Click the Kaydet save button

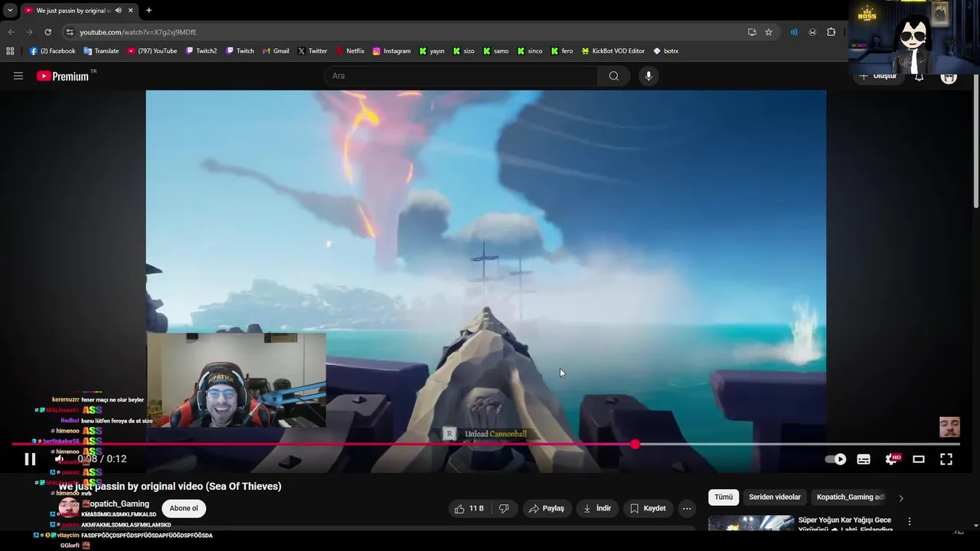click(x=648, y=508)
